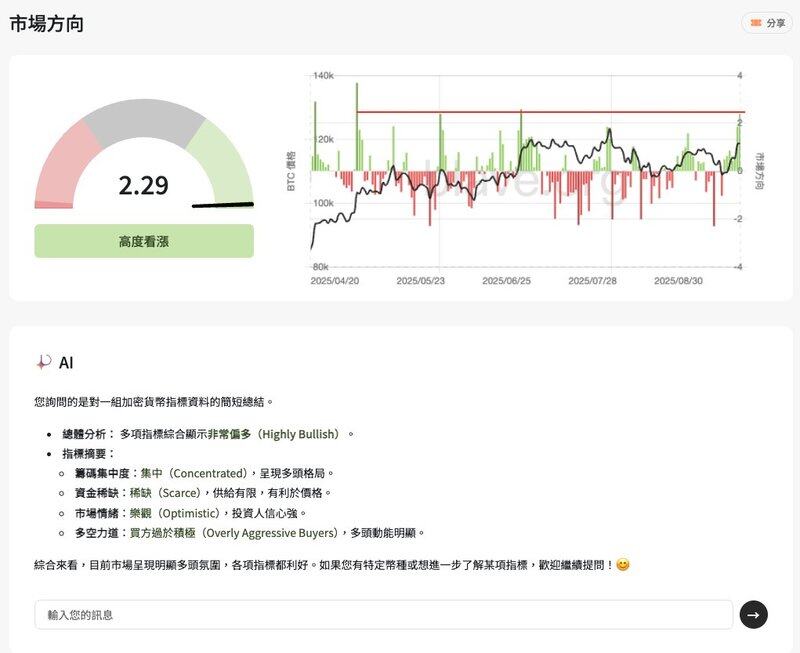The width and height of the screenshot is (800, 653).
Task: Focus the 輸入您的訊息 message field
Action: coord(383,615)
